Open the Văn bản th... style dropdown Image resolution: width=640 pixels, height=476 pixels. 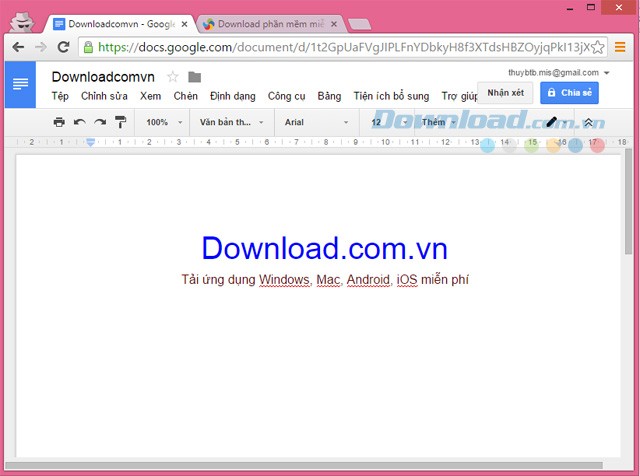[231, 122]
